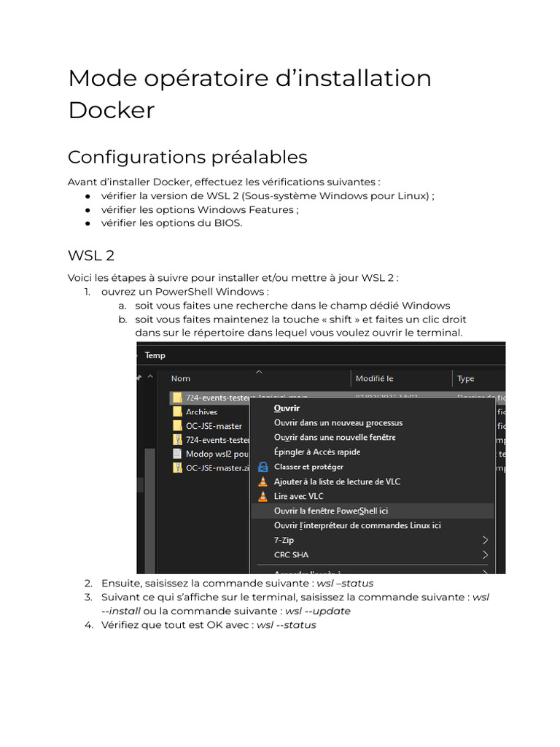The height and width of the screenshot is (747, 560).
Task: Click the Configurations préalables heading
Action: [x=187, y=158]
